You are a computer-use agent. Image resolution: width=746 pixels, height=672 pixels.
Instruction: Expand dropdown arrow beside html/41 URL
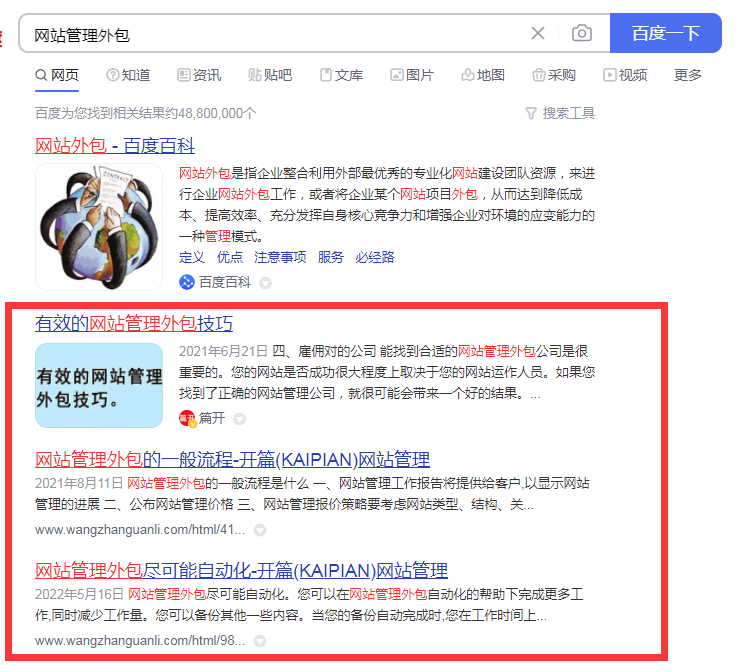click(x=260, y=530)
